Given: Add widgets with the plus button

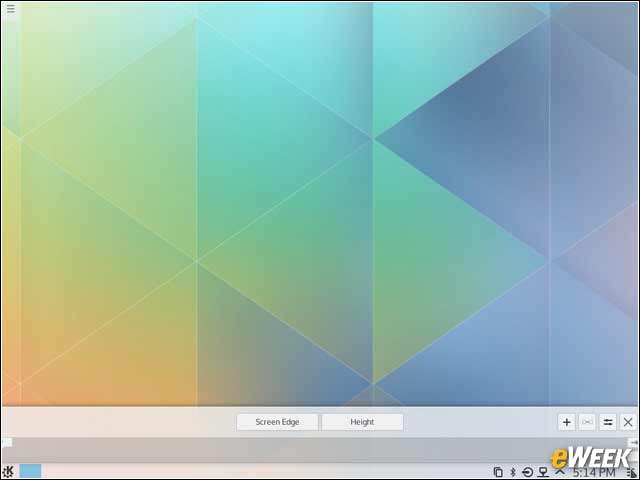Looking at the screenshot, I should pos(567,422).
